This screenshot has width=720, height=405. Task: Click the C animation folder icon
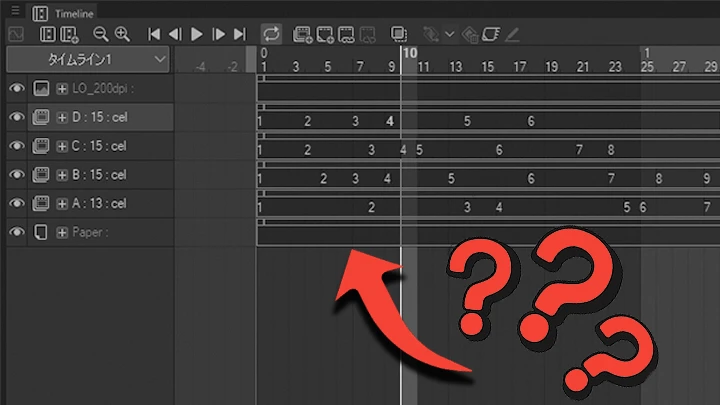(x=41, y=146)
